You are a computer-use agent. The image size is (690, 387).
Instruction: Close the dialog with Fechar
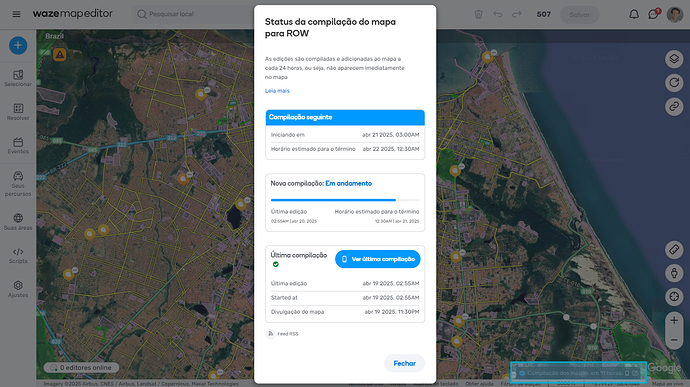point(404,363)
